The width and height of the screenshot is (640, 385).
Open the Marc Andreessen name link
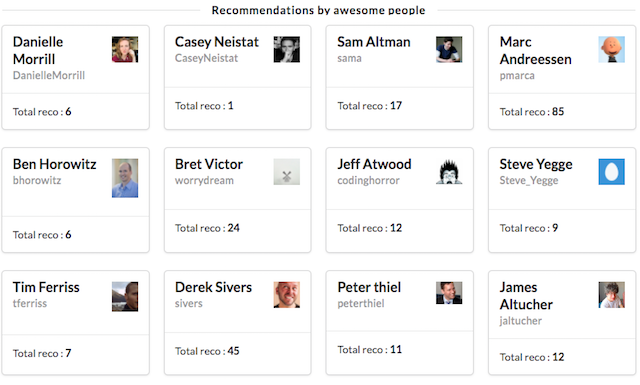click(x=535, y=51)
